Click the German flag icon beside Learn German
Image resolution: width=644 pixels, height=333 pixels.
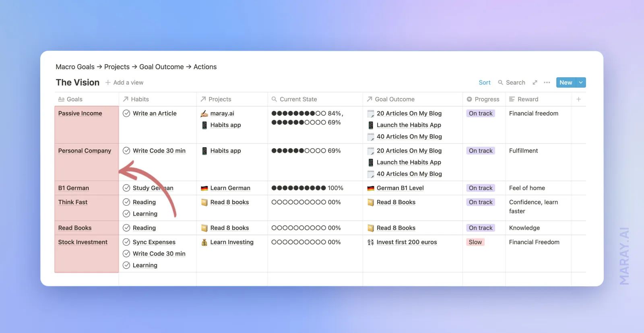pos(204,188)
